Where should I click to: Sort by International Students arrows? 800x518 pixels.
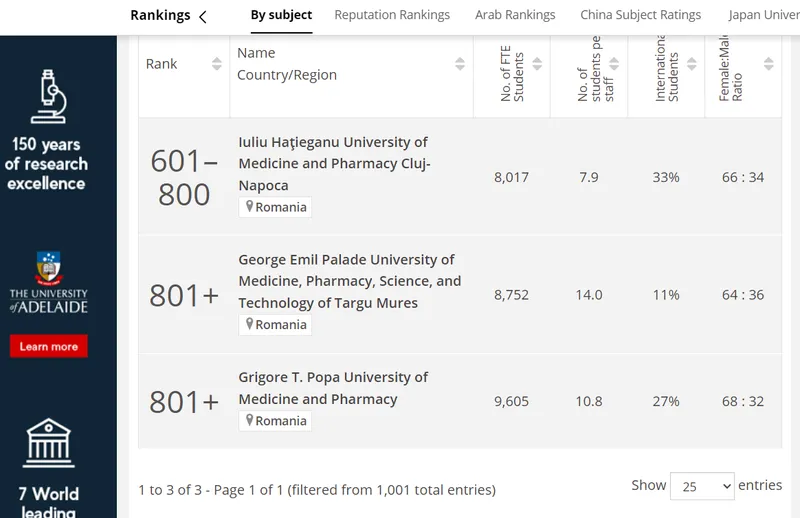[x=691, y=64]
